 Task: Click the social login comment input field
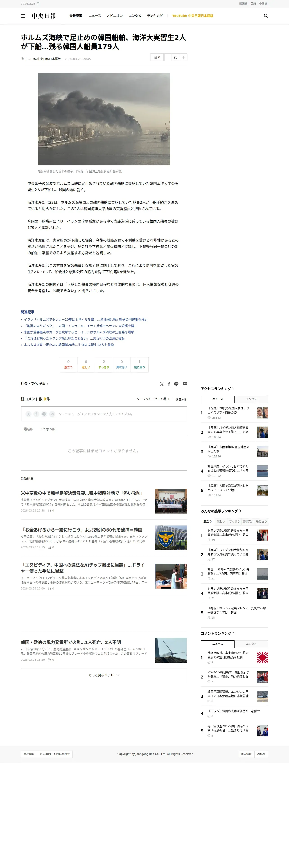(104, 414)
